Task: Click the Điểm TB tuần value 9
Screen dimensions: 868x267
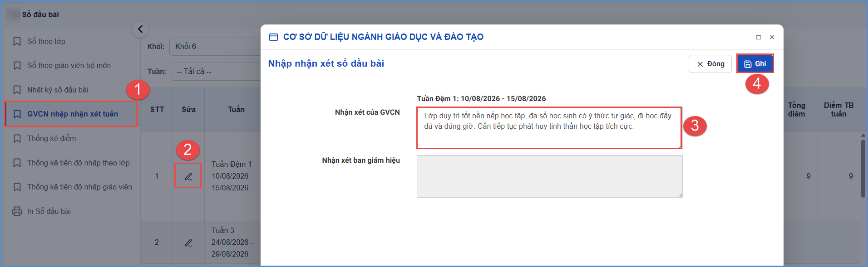Action: click(x=851, y=176)
